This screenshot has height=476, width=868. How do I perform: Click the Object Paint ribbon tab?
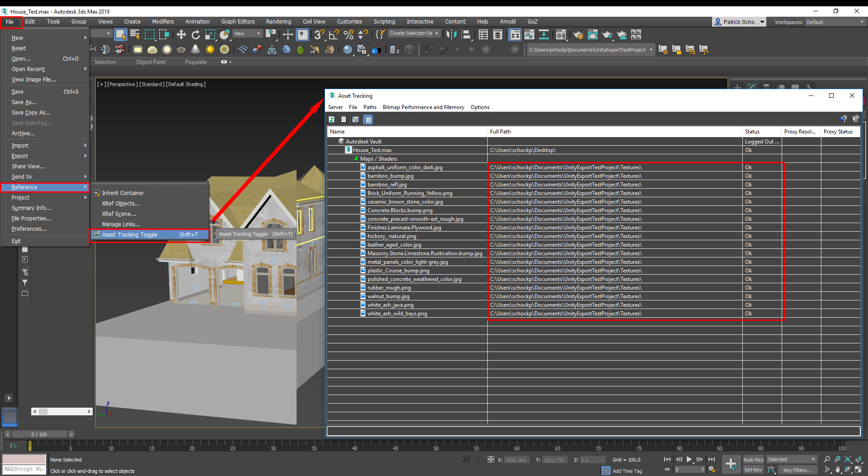pos(151,62)
